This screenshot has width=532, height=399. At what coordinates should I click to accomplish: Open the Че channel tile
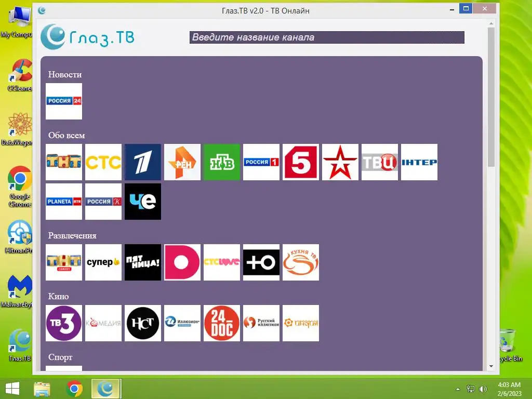[143, 202]
